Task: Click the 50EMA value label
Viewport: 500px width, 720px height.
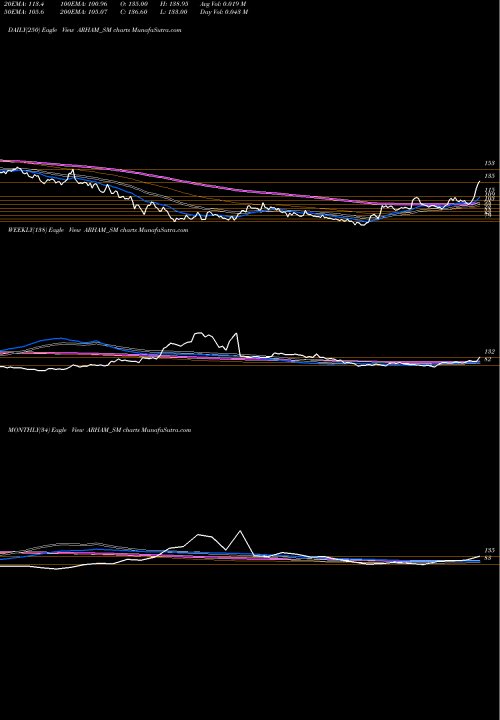Action: pos(23,12)
